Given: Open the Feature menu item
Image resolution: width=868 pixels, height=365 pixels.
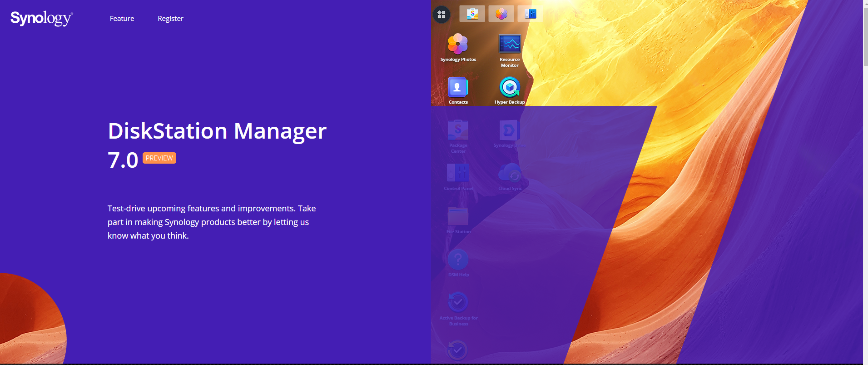Looking at the screenshot, I should (x=122, y=19).
